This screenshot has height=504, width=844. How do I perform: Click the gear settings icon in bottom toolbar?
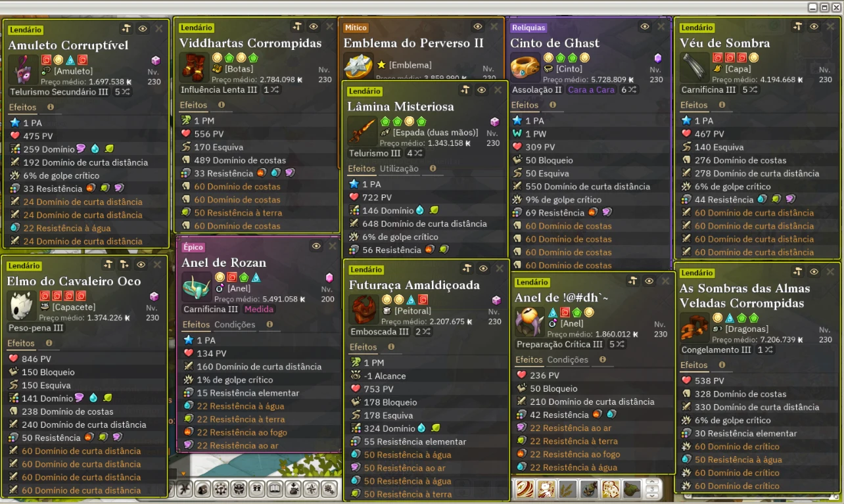pos(329,489)
